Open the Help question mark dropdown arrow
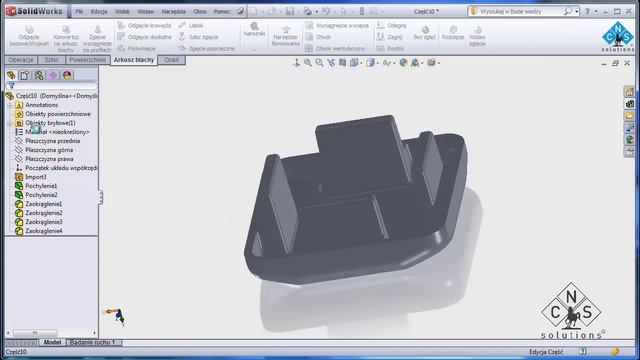This screenshot has height=360, width=640. pyautogui.click(x=596, y=12)
